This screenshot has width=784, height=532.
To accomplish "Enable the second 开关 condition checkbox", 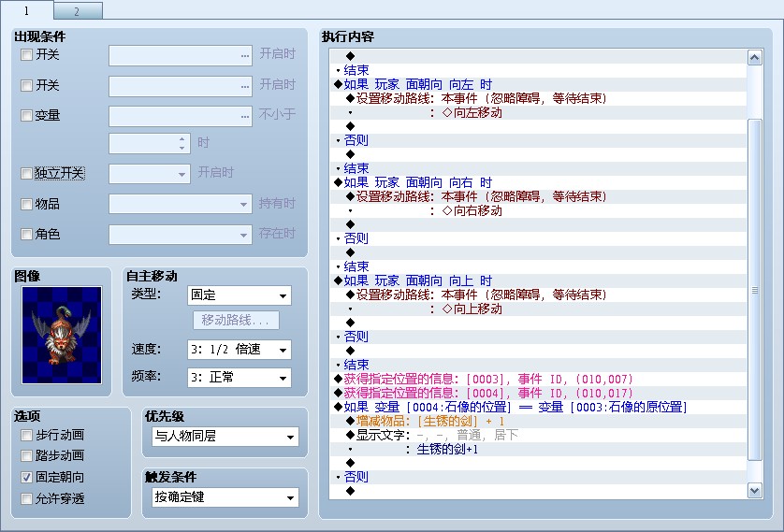I will point(26,85).
